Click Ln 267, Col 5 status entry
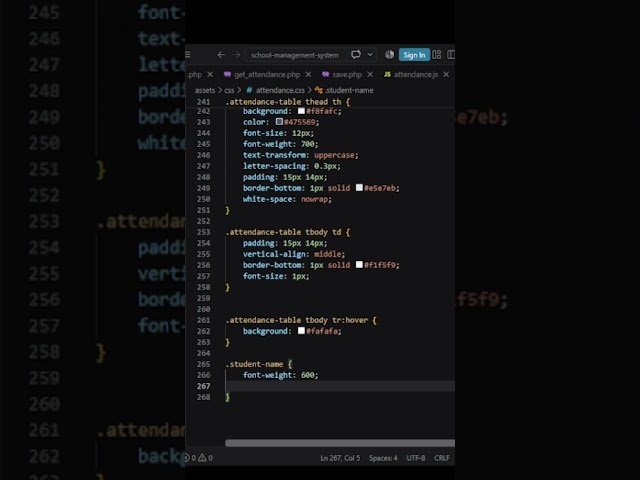640x480 pixels. coord(340,458)
